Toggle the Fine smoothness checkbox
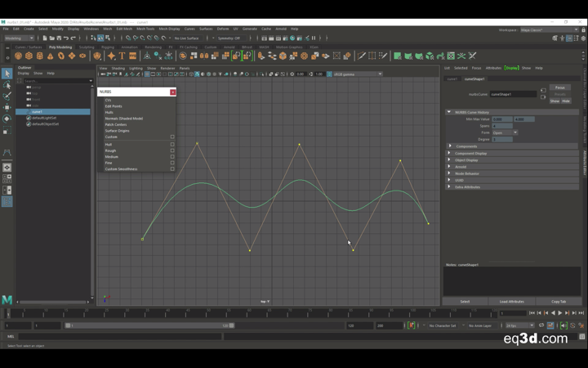This screenshot has width=588, height=368. tap(172, 163)
